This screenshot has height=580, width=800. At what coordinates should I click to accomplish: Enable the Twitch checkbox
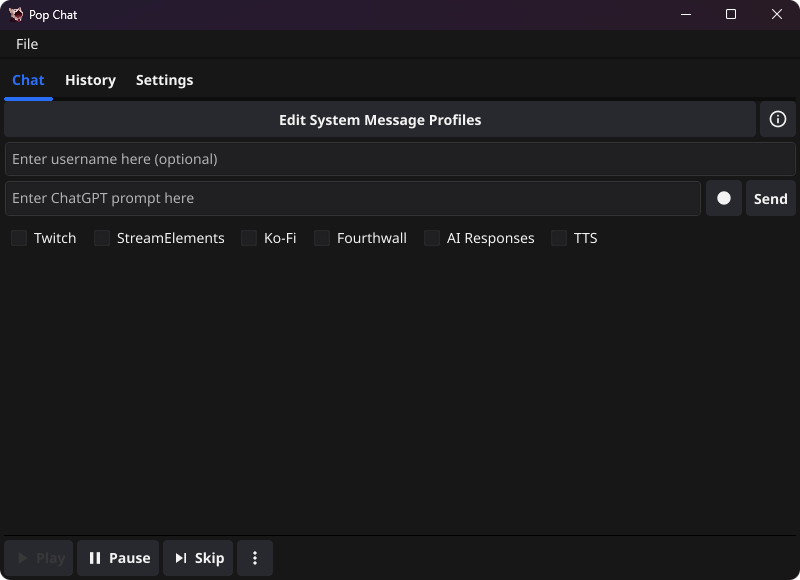pos(18,238)
